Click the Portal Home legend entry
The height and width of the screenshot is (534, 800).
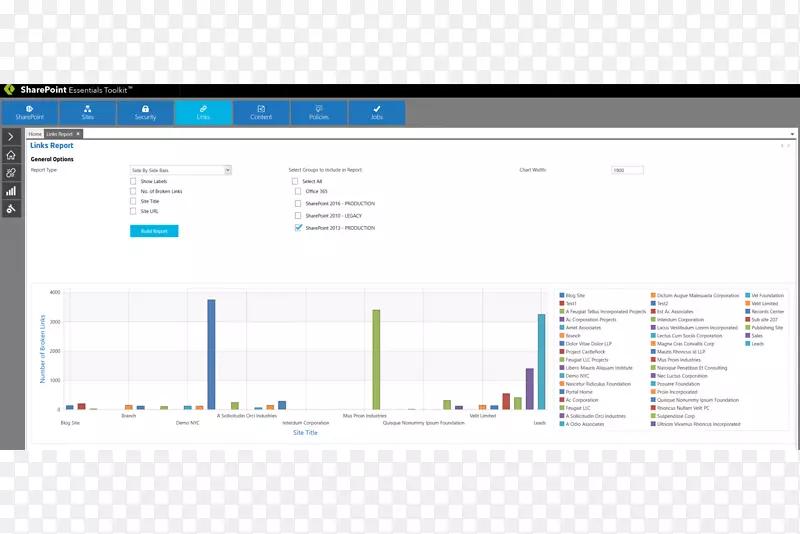pos(576,392)
